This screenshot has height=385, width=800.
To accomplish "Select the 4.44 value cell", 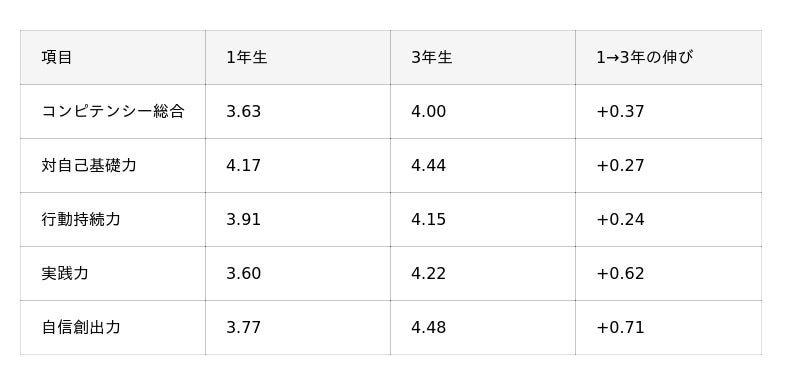I will tap(483, 165).
